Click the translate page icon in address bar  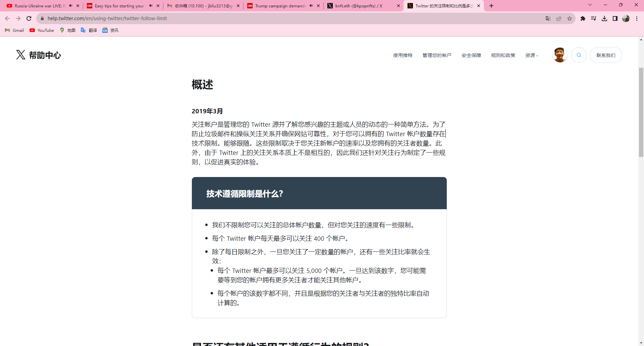click(548, 18)
